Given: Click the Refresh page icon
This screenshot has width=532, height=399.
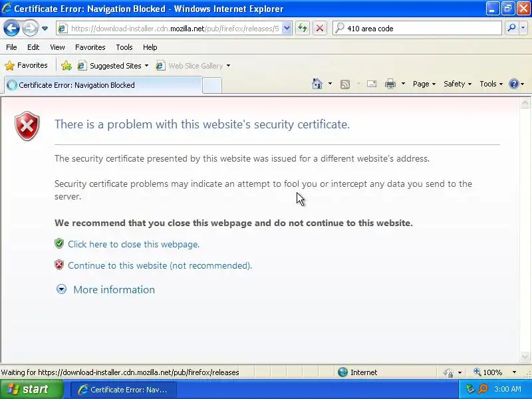Looking at the screenshot, I should pos(303,29).
